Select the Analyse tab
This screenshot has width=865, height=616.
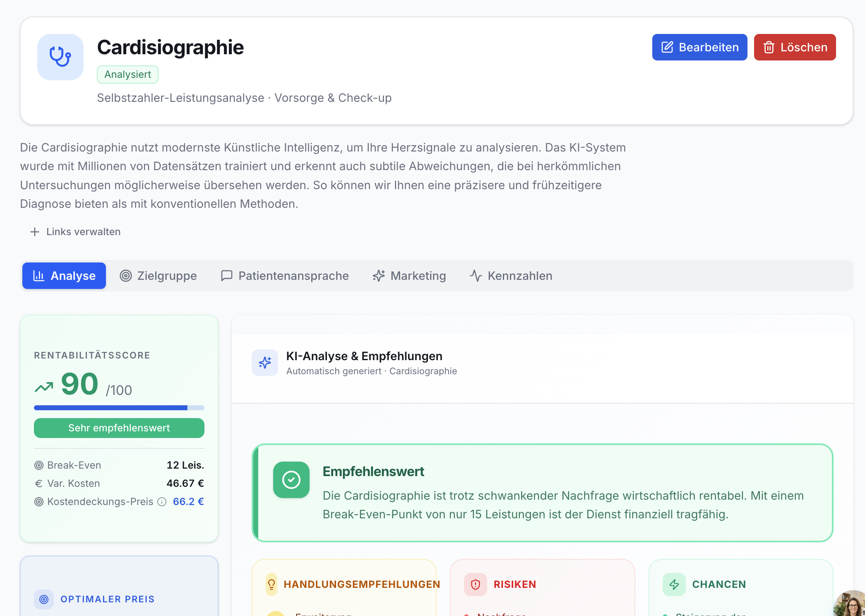tap(64, 276)
